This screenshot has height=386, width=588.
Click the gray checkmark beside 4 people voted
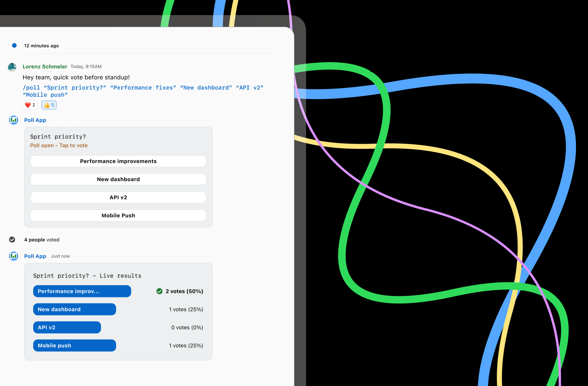pos(12,240)
